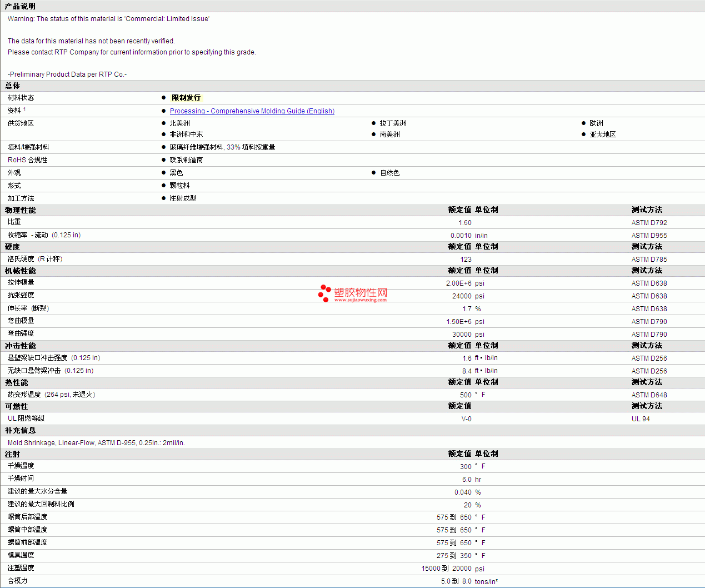Click max moisture content value 0.040
The height and width of the screenshot is (588, 705).
pyautogui.click(x=463, y=492)
